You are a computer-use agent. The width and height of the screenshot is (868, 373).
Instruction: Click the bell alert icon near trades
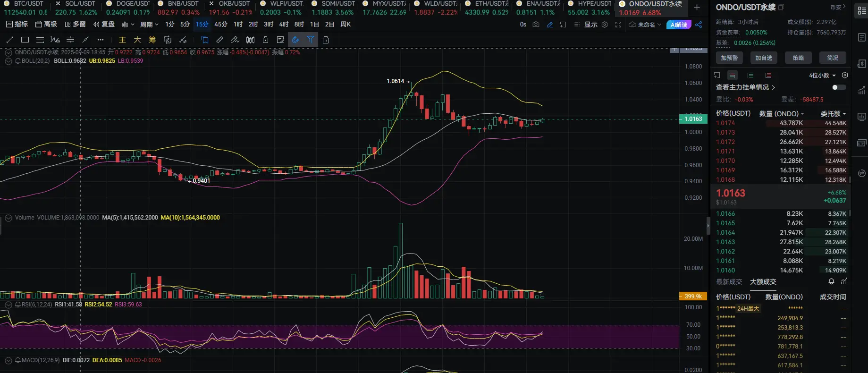click(831, 281)
